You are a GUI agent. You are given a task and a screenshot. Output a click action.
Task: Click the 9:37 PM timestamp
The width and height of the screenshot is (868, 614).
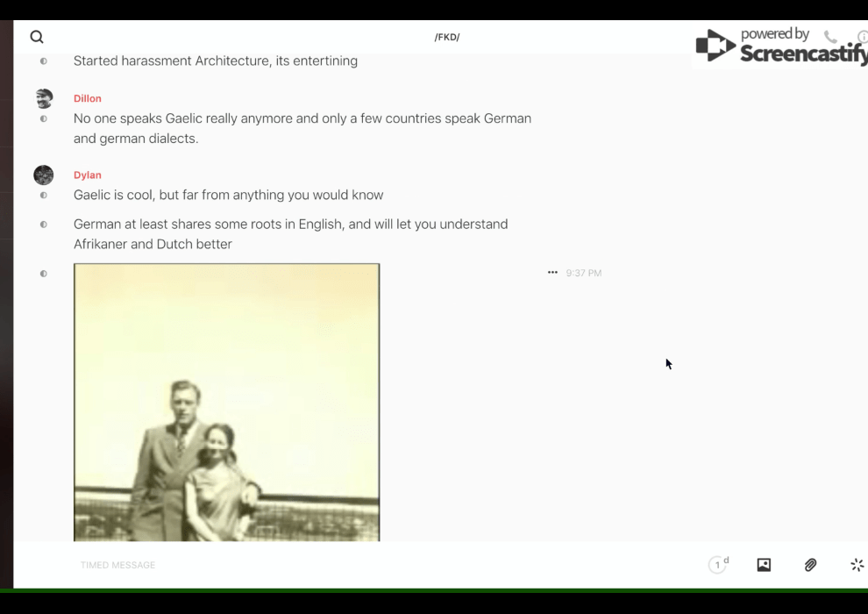coord(584,273)
